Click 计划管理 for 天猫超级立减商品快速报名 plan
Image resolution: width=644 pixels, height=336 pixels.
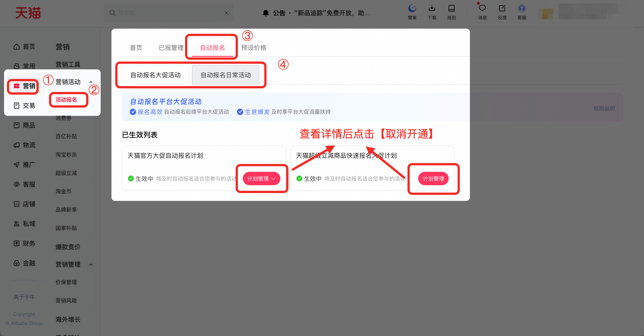click(x=433, y=179)
